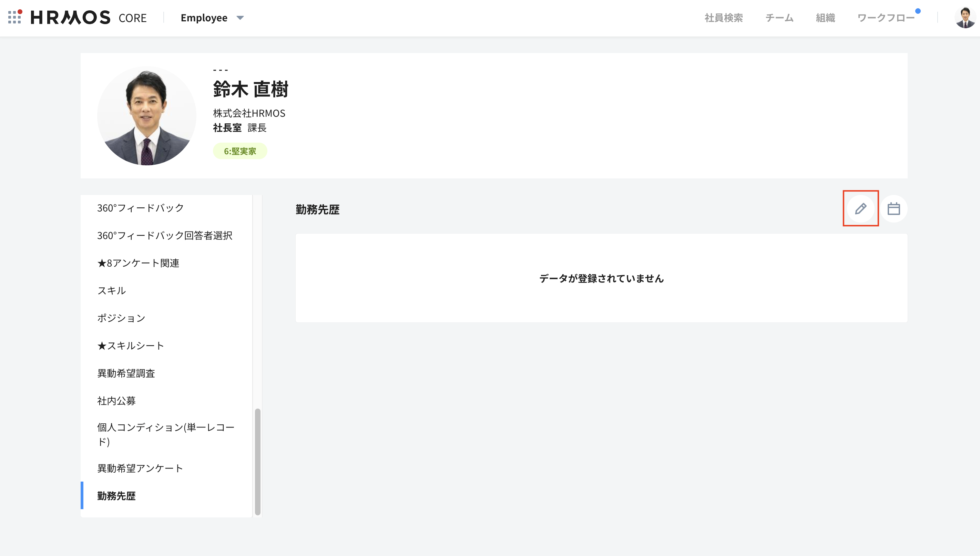Click the 社長室 department link
The height and width of the screenshot is (556, 980).
click(227, 128)
